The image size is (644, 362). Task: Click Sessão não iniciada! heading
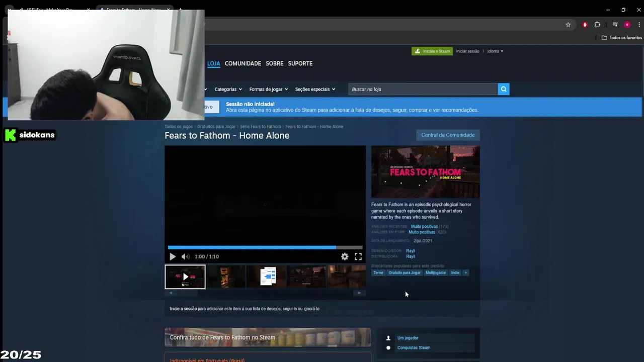[250, 104]
